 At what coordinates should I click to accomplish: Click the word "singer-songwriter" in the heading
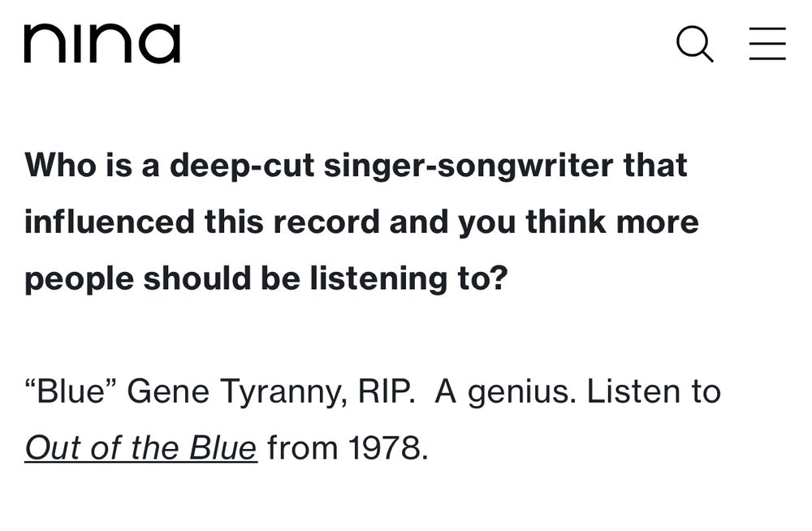click(x=469, y=166)
